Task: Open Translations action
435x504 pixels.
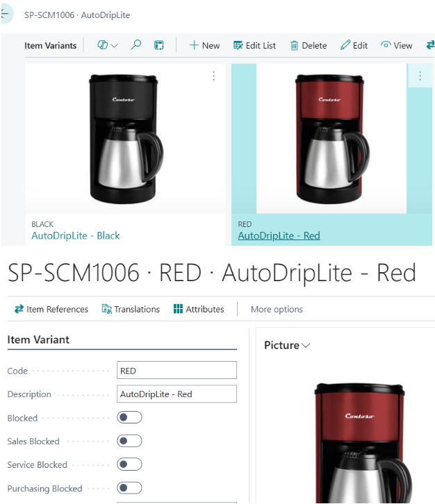Action: click(131, 309)
